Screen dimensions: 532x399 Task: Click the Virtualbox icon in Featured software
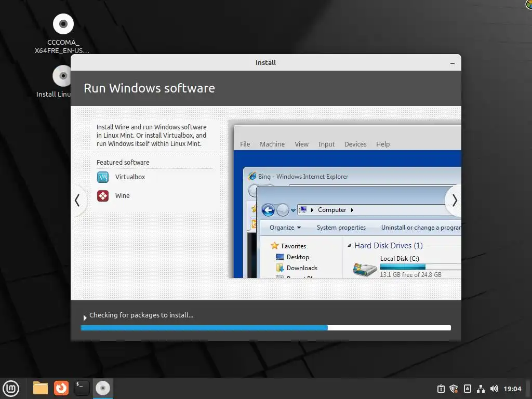point(103,177)
